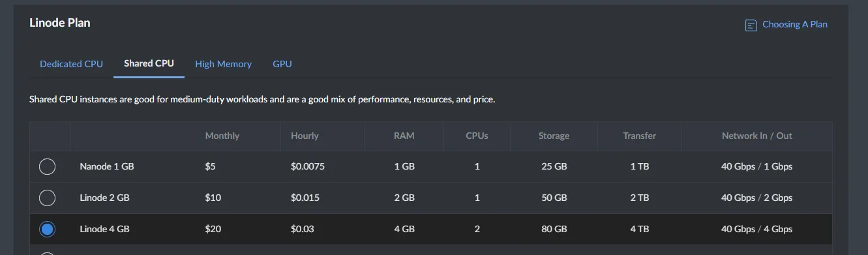Click the Linode 4 GB plan name
The image size is (868, 255).
pos(104,229)
